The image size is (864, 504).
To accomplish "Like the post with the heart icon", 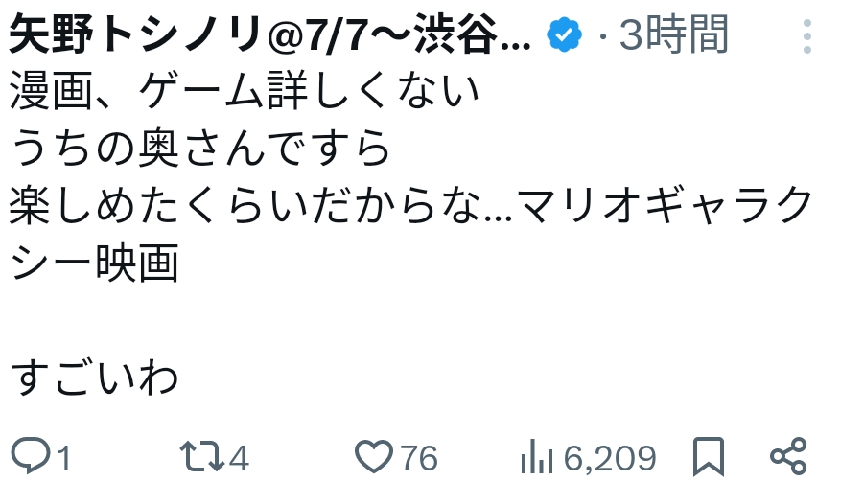I will pyautogui.click(x=373, y=458).
